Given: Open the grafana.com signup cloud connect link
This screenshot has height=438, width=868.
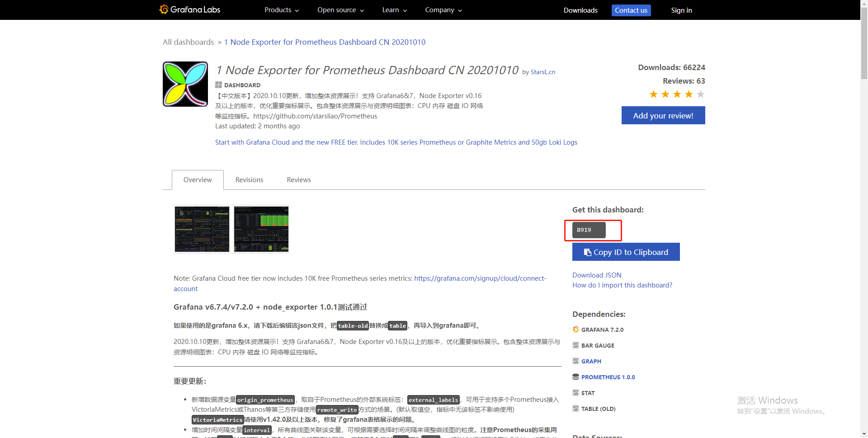Looking at the screenshot, I should point(480,278).
